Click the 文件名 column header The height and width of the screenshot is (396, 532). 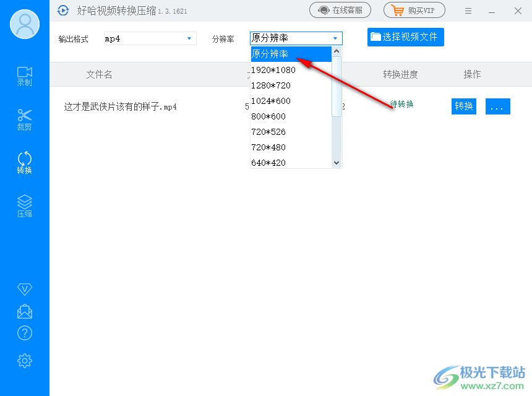[99, 74]
